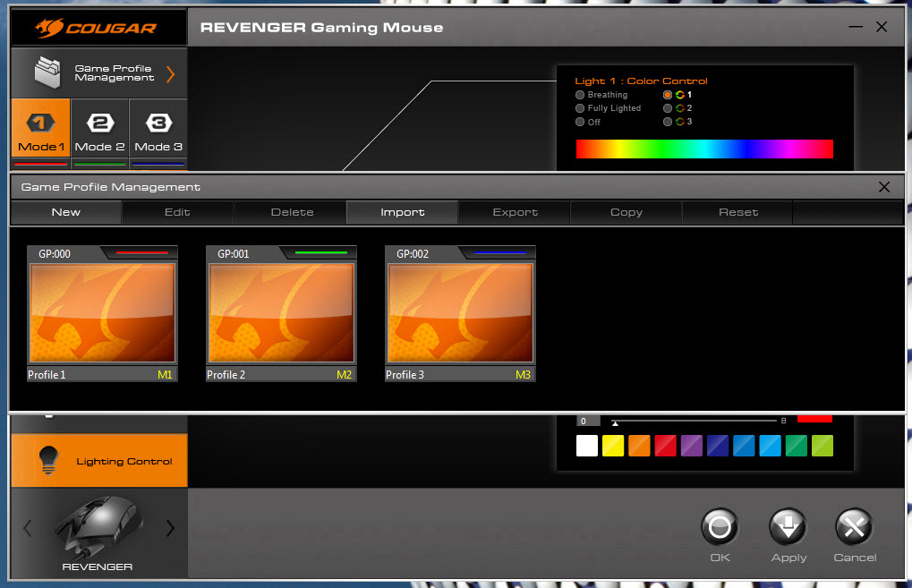Select color cycle option 3
This screenshot has height=588, width=912.
668,122
